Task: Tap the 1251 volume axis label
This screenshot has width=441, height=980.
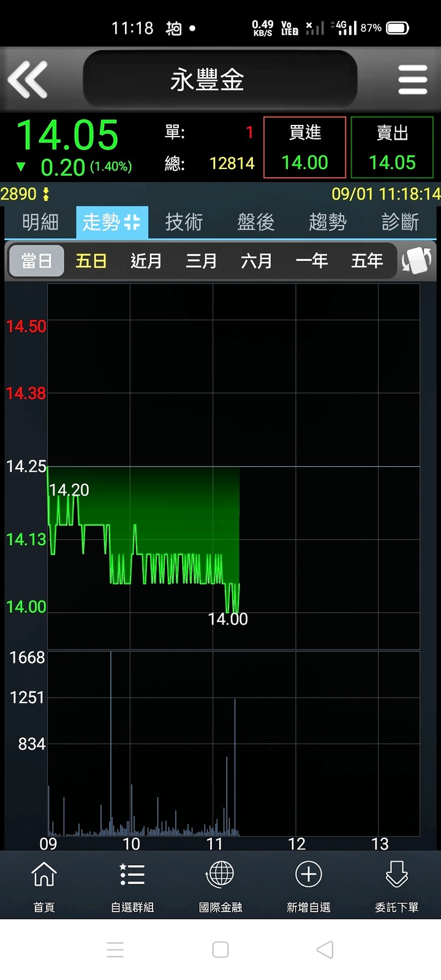Action: [x=28, y=698]
